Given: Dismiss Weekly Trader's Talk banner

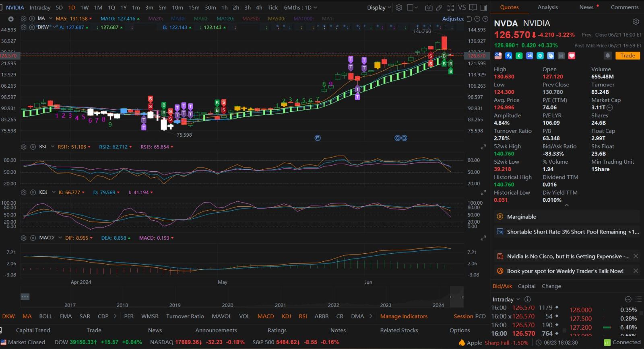Looking at the screenshot, I should pos(636,271).
